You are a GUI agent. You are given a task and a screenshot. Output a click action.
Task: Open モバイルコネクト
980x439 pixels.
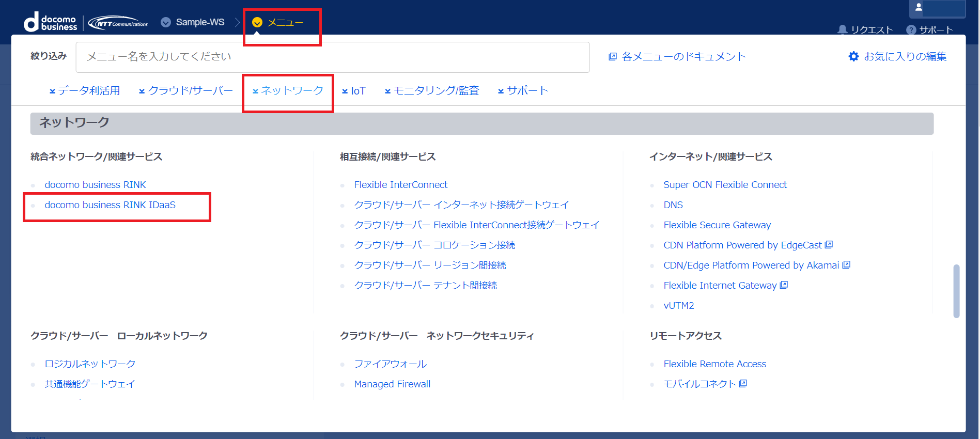tap(699, 384)
